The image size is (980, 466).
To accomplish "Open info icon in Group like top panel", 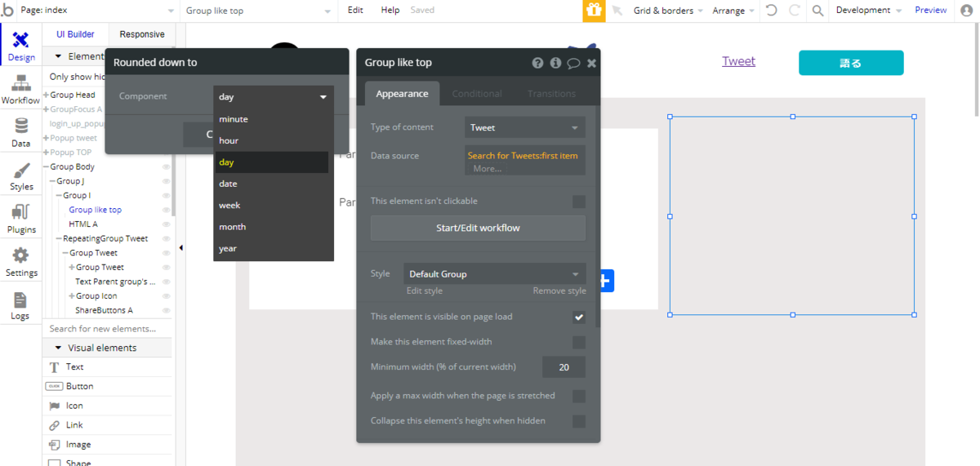I will point(555,63).
